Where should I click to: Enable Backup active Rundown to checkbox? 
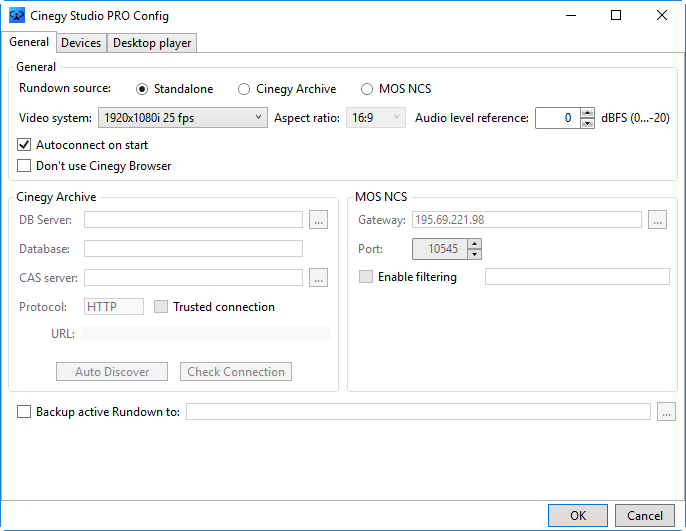coord(24,412)
